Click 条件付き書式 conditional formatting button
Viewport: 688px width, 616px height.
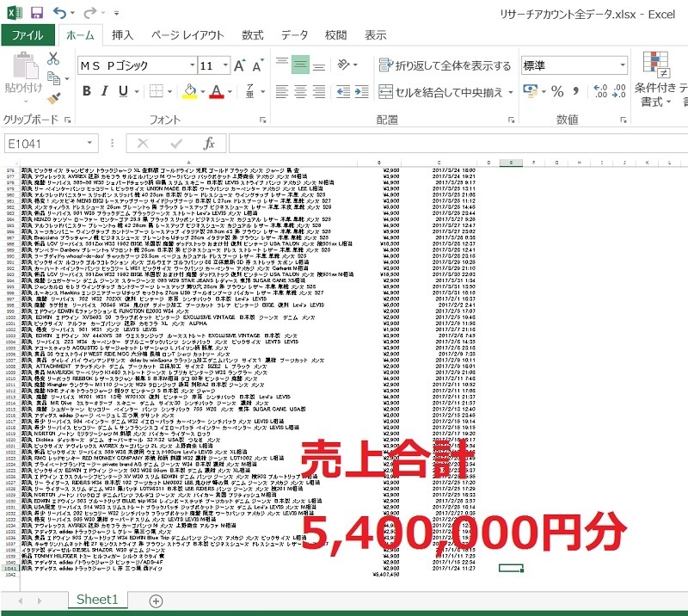click(655, 79)
